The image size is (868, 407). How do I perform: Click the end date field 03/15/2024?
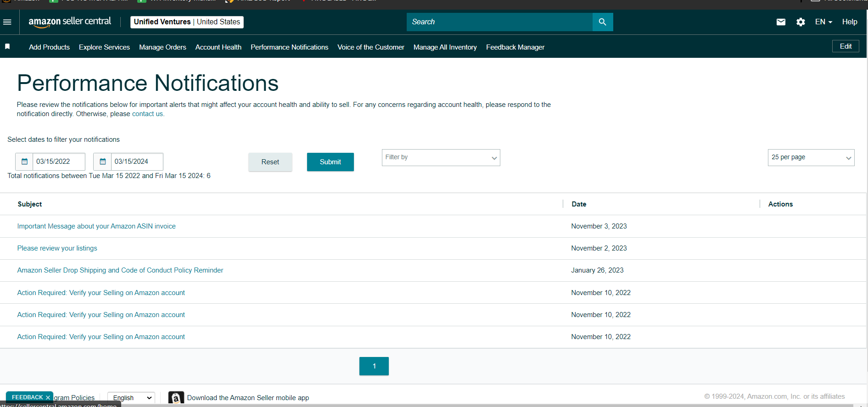(137, 162)
